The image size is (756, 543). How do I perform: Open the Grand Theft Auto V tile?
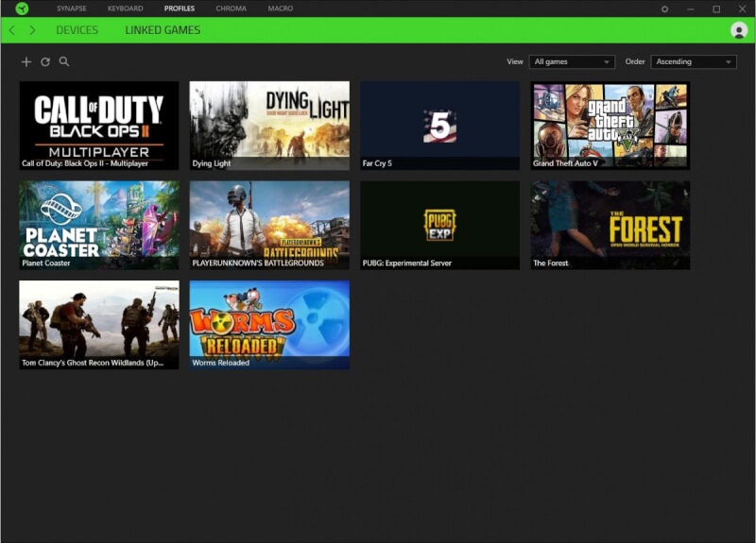(x=610, y=126)
